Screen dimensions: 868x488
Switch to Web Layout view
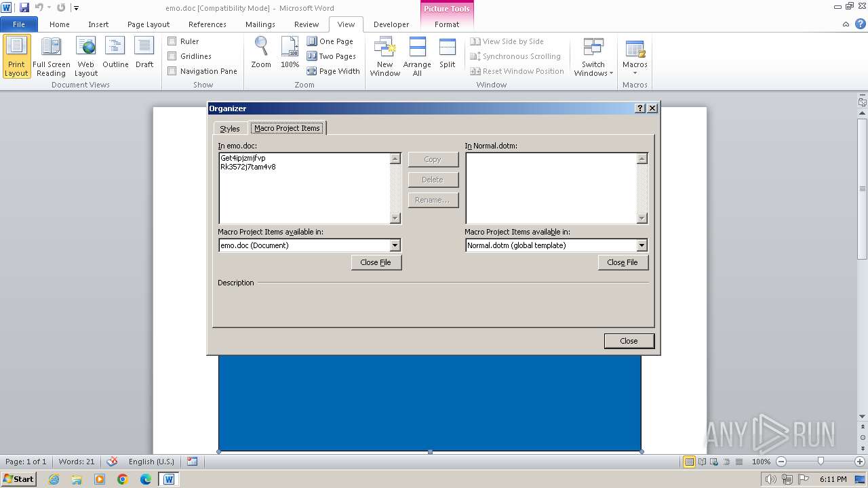86,57
